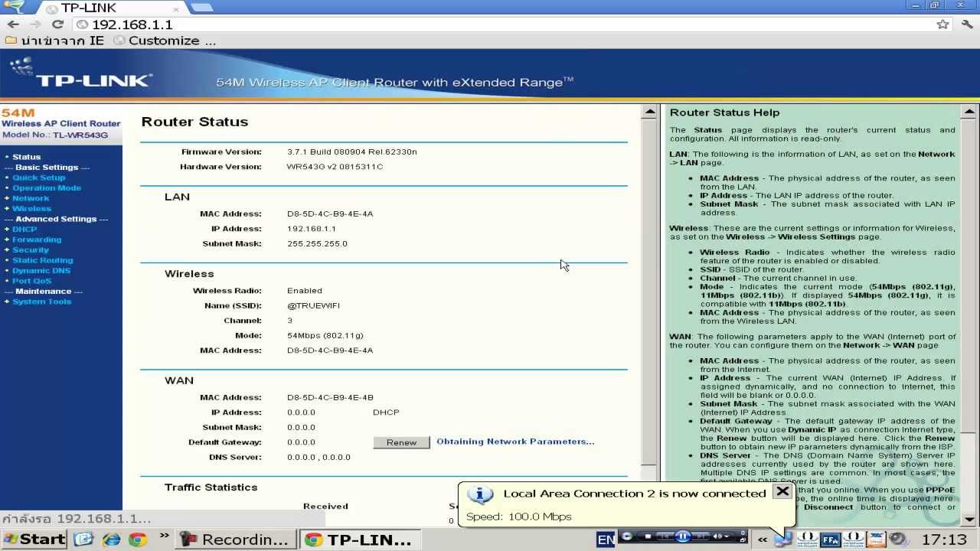Click the firmware version 3.7.1 Build text

(352, 152)
